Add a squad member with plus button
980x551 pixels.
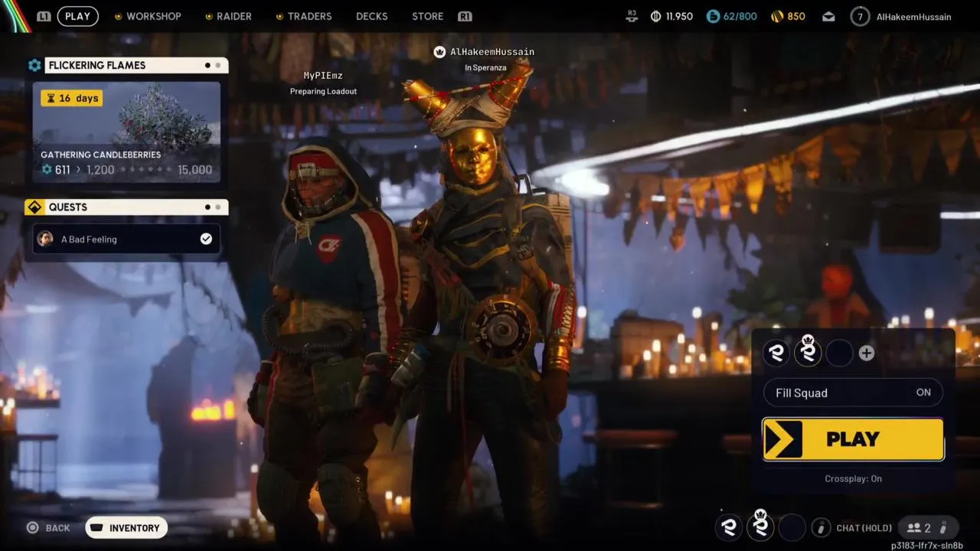point(867,353)
